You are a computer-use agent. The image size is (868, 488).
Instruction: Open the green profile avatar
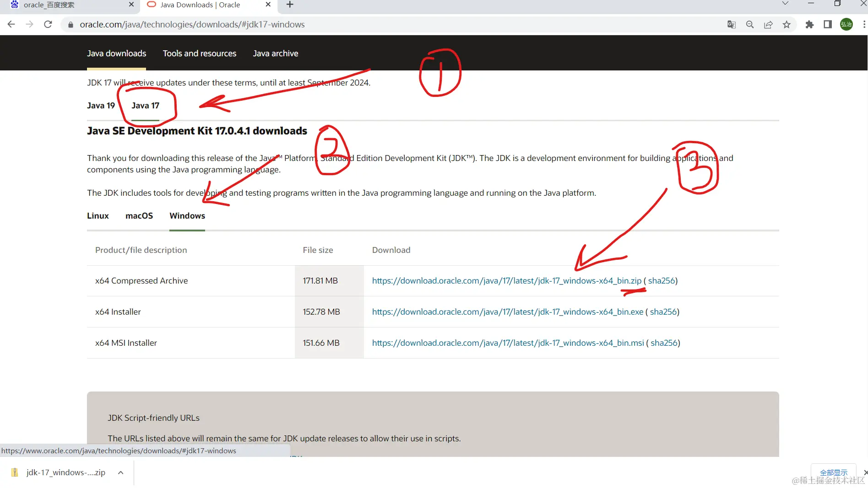coord(846,25)
